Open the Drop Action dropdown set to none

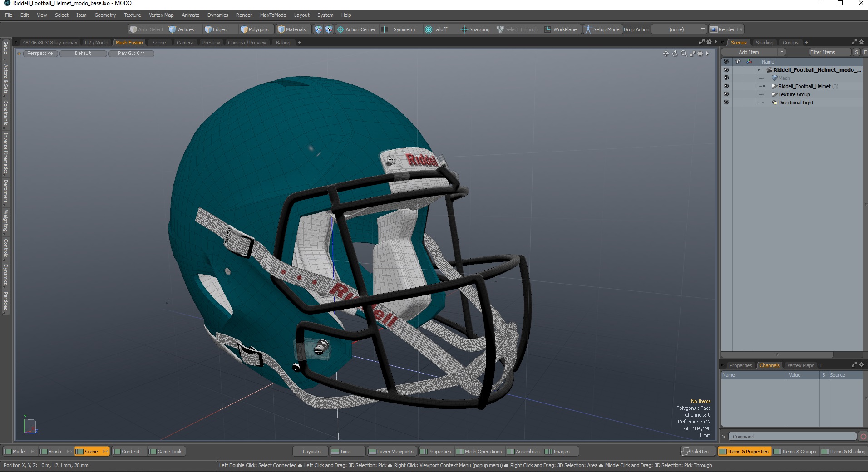point(679,29)
